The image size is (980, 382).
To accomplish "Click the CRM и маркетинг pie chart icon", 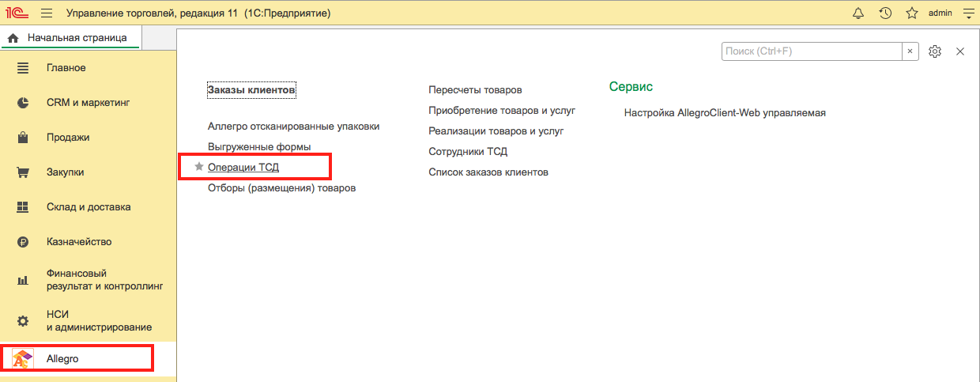I will (23, 103).
